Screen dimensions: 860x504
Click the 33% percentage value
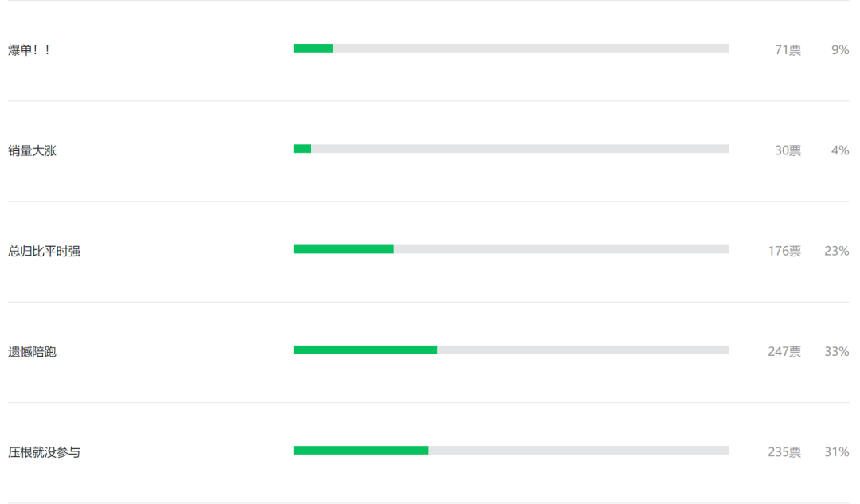836,351
